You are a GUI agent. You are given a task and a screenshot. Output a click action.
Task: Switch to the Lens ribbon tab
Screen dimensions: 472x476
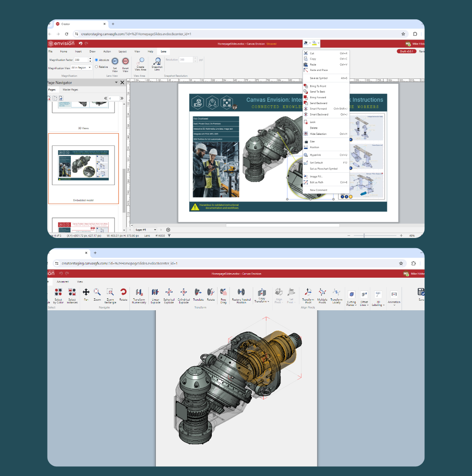coord(163,51)
